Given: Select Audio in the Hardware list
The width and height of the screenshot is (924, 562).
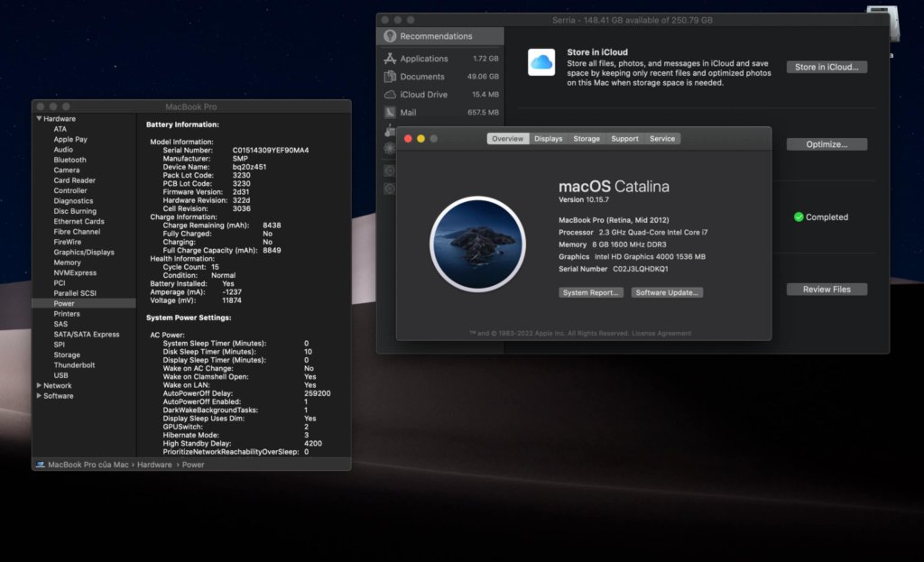Looking at the screenshot, I should click(63, 150).
